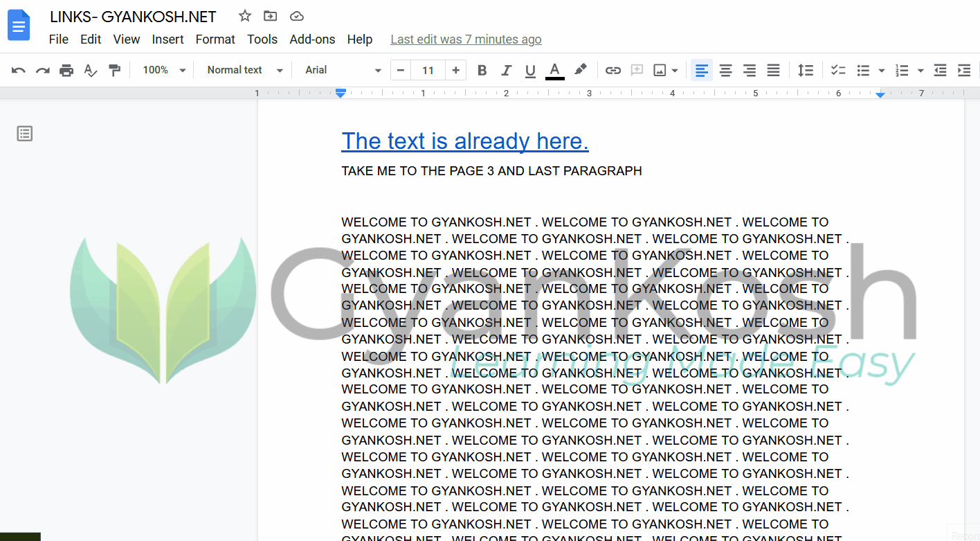The height and width of the screenshot is (541, 980).
Task: Click the document outline icon
Action: (x=25, y=133)
